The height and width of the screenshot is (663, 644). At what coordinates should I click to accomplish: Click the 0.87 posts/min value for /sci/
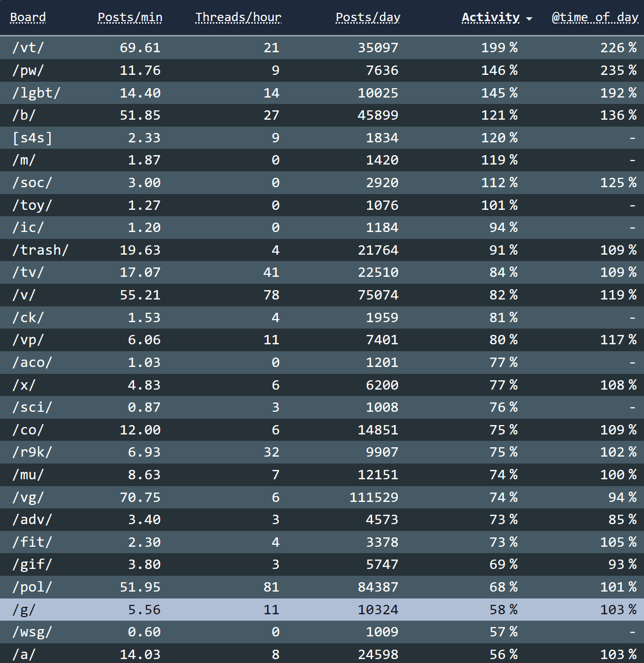pos(144,407)
